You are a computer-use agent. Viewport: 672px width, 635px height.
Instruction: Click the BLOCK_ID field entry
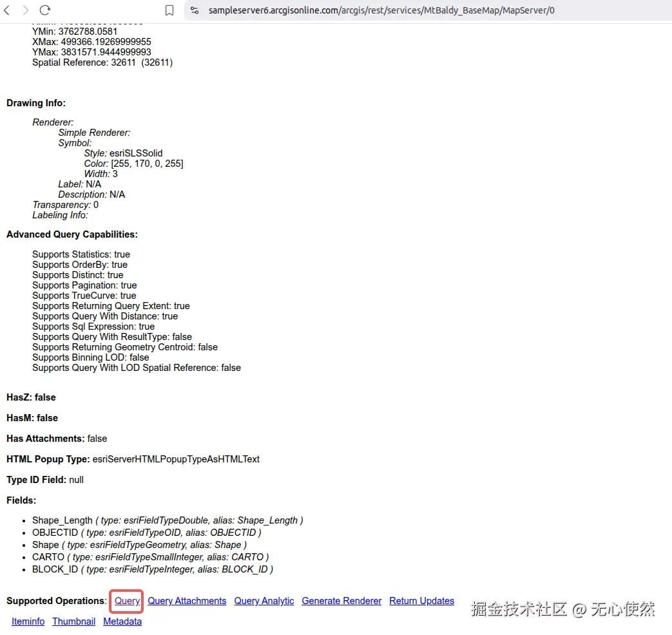click(153, 569)
